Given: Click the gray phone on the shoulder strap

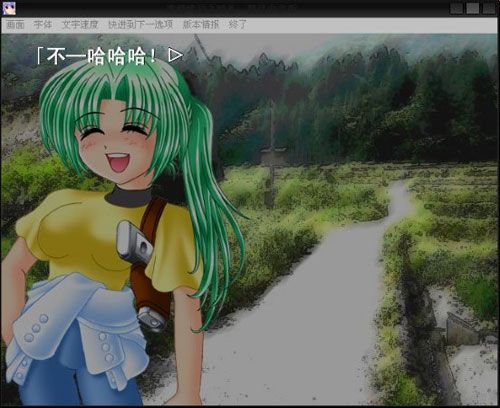Looking at the screenshot, I should tap(133, 242).
